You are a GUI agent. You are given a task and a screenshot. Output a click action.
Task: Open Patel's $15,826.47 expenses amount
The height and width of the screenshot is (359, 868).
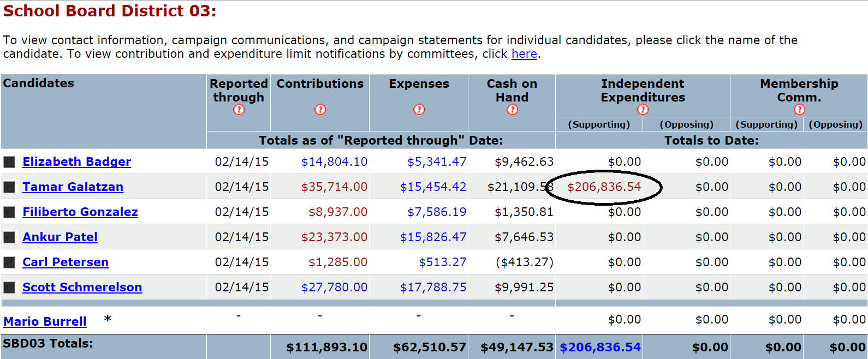433,237
